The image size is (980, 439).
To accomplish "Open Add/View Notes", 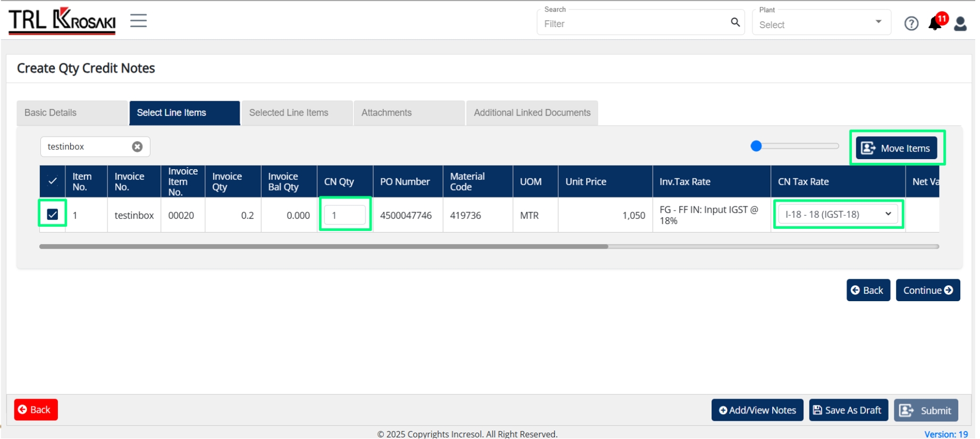I will 757,410.
